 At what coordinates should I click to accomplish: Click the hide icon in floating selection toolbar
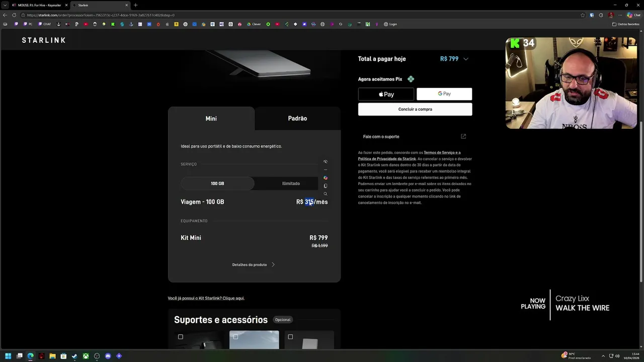pyautogui.click(x=326, y=162)
